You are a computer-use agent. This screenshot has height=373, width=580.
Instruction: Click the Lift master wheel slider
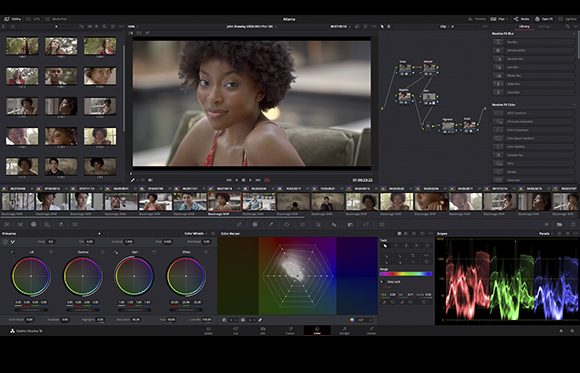click(x=31, y=309)
